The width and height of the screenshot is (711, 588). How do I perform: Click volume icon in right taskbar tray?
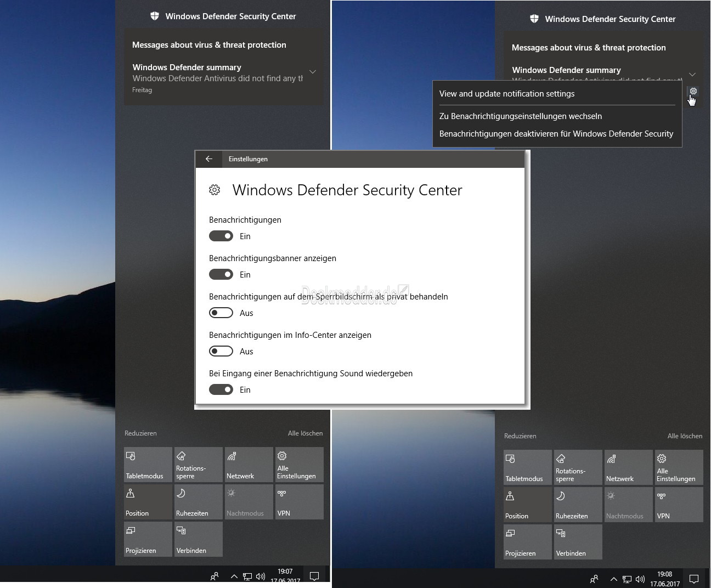tap(640, 579)
